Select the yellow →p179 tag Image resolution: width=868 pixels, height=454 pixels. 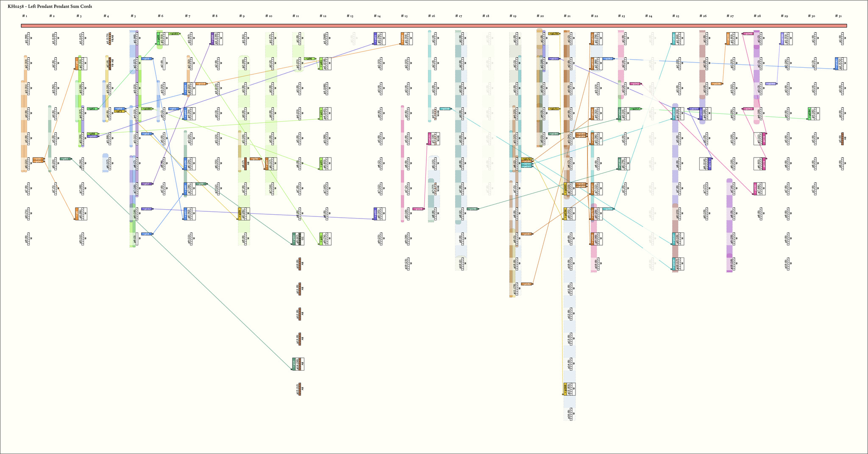[554, 33]
